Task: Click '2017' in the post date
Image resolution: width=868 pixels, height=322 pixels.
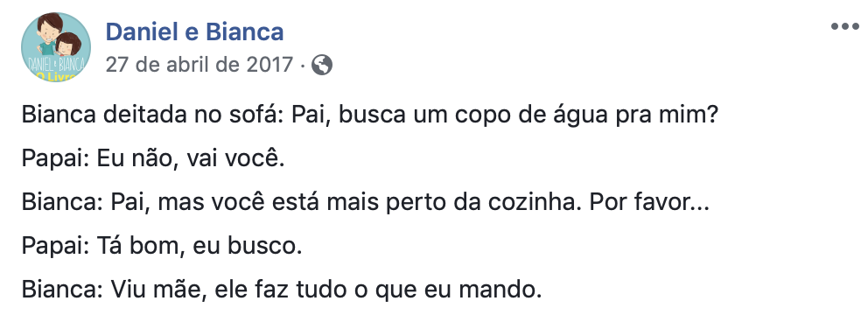Action: pyautogui.click(x=269, y=66)
